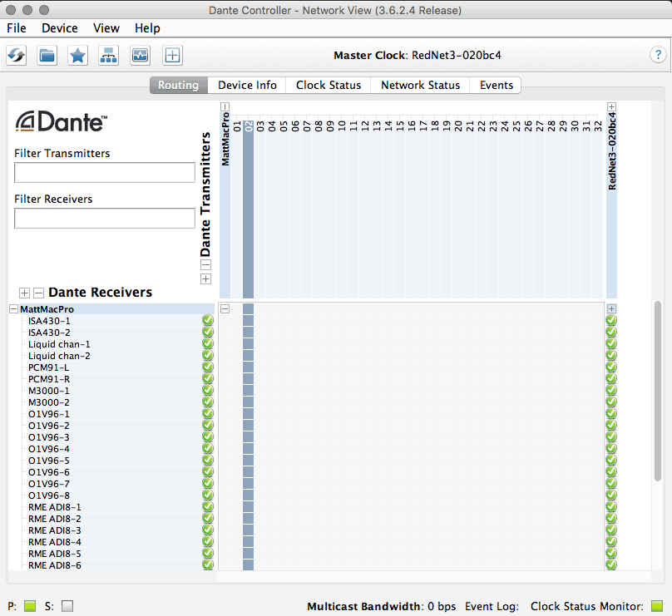This screenshot has height=616, width=672.
Task: Switch to the Network Status tab
Action: (x=421, y=86)
